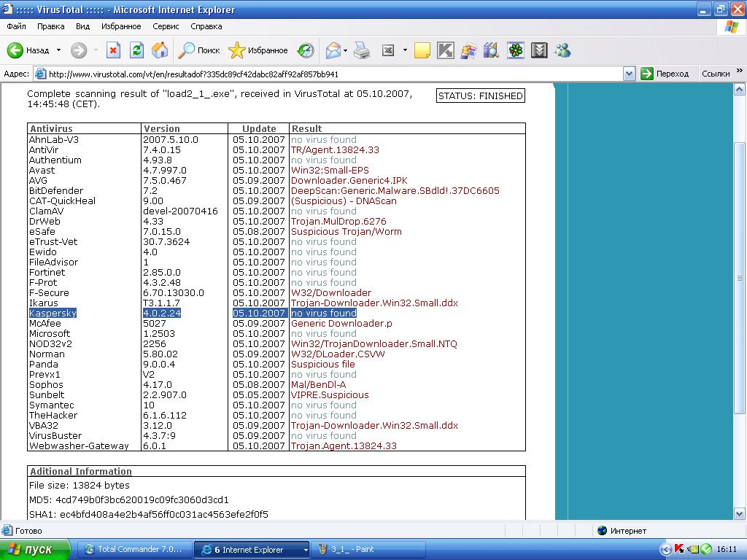Click the yellow note toolbar icon
747x560 pixels.
(x=422, y=50)
